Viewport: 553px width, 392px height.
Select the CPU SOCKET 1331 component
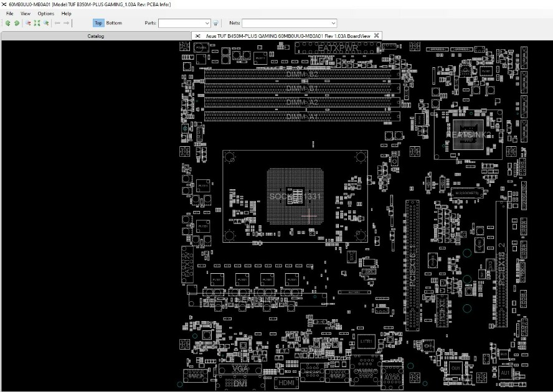coord(295,197)
